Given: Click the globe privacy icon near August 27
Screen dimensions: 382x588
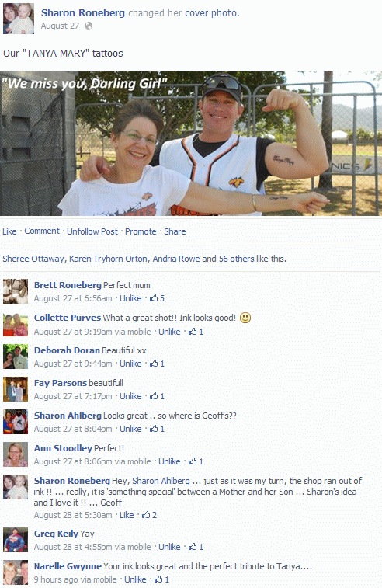Looking at the screenshot, I should point(89,26).
